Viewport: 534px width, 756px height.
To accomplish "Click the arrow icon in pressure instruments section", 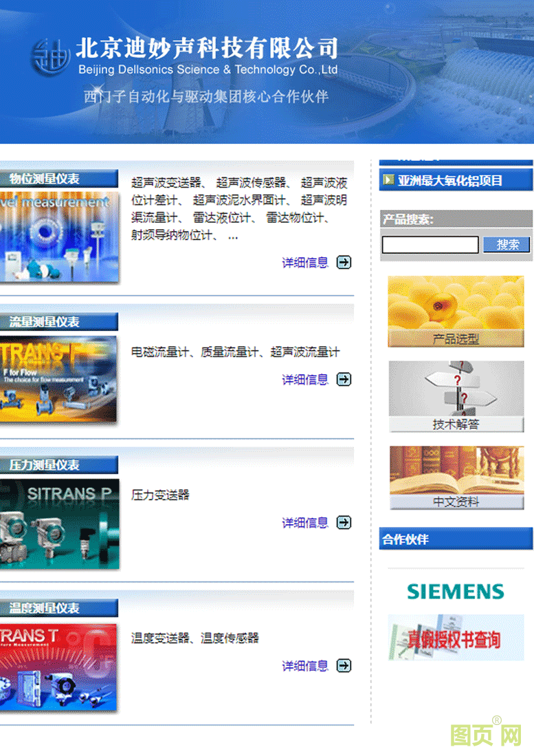I will tap(344, 523).
